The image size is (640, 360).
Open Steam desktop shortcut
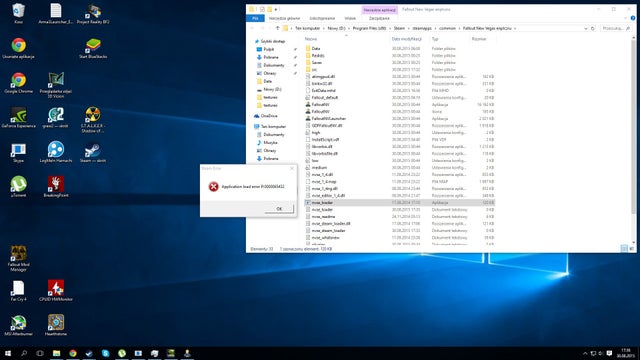(x=93, y=153)
